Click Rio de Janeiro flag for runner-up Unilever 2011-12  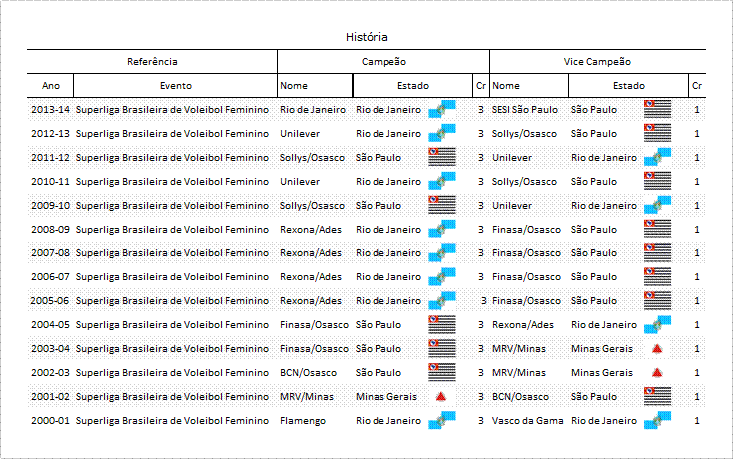pos(657,157)
